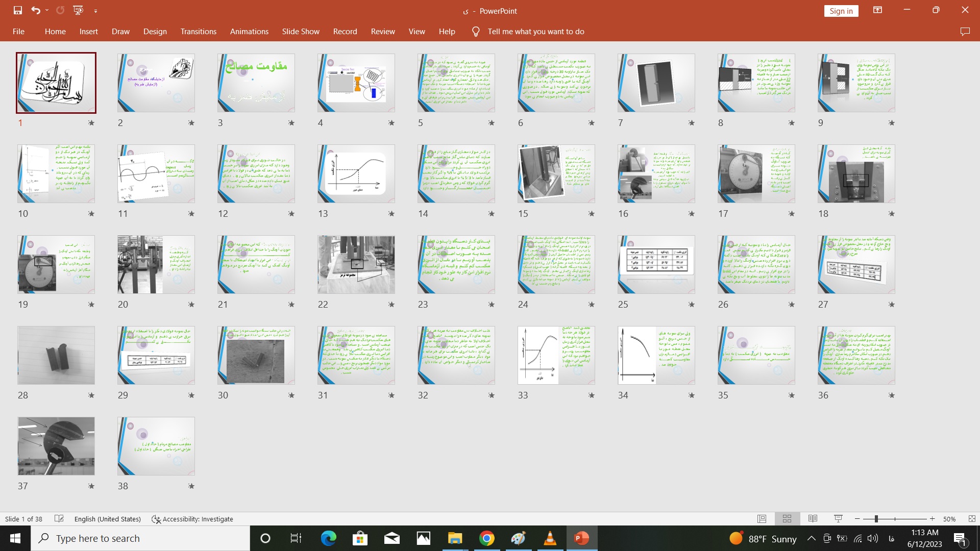Click the Save icon in Quick Access Toolbar
Image resolution: width=980 pixels, height=551 pixels.
(17, 10)
